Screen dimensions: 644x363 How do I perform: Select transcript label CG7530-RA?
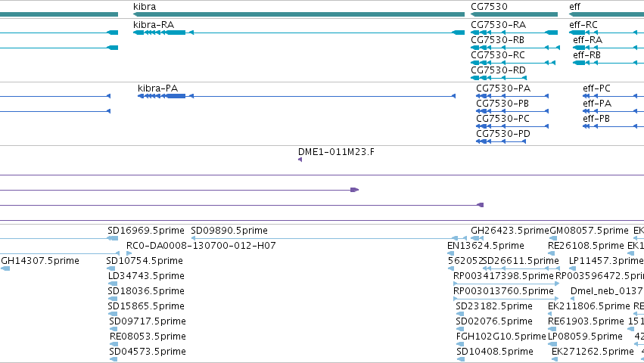498,25
